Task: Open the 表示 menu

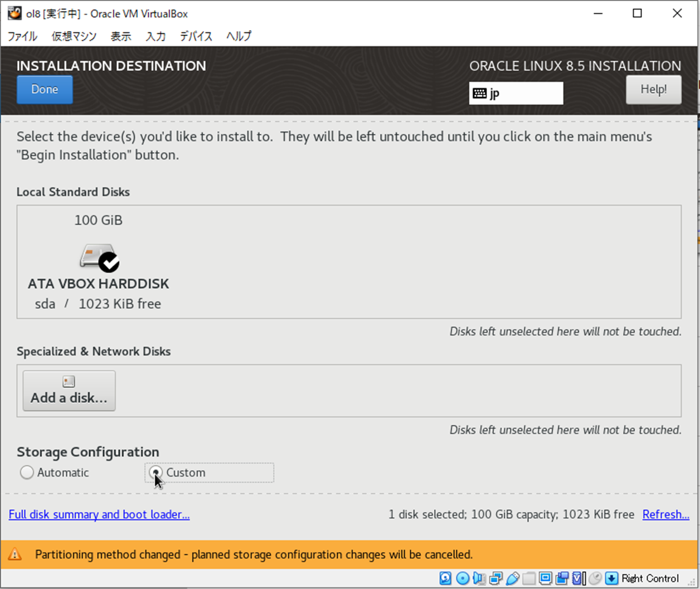Action: (120, 36)
